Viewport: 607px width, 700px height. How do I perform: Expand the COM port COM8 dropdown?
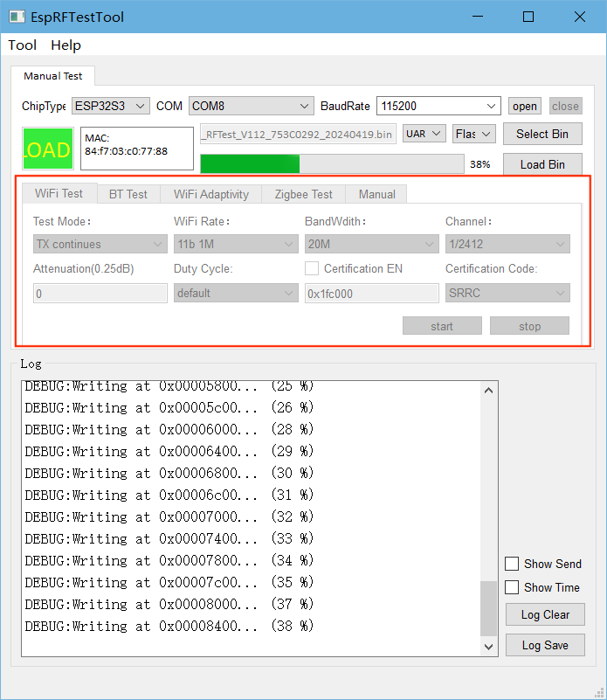point(251,106)
